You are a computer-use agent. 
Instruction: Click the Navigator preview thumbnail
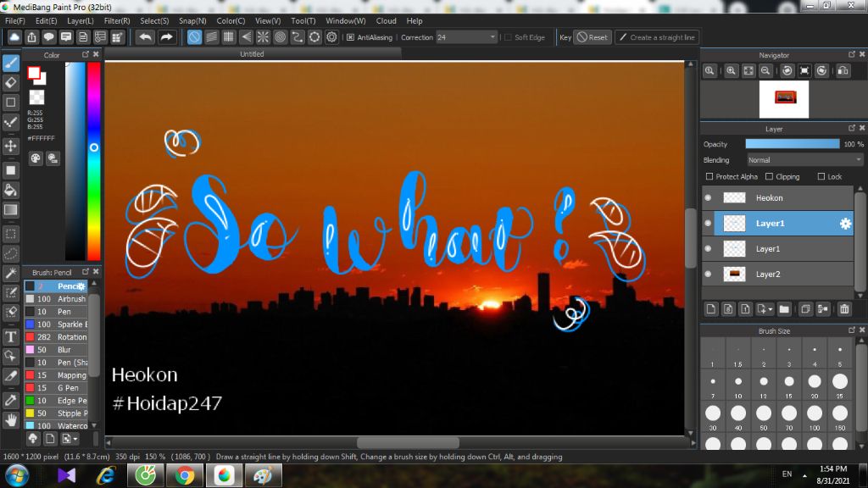pos(784,100)
